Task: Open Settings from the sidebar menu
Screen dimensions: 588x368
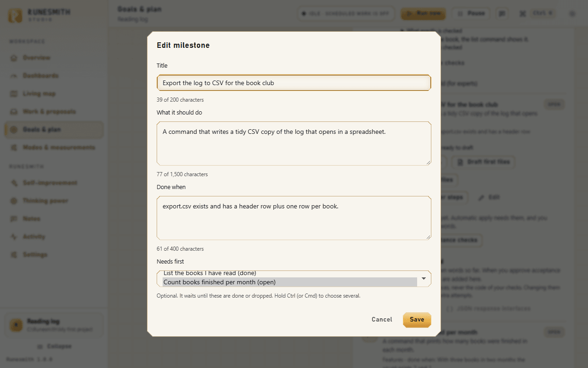Action: pos(54,255)
